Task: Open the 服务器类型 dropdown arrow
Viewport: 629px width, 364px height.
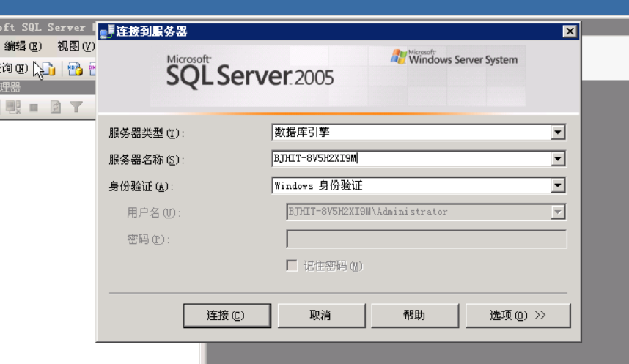Action: pos(558,133)
